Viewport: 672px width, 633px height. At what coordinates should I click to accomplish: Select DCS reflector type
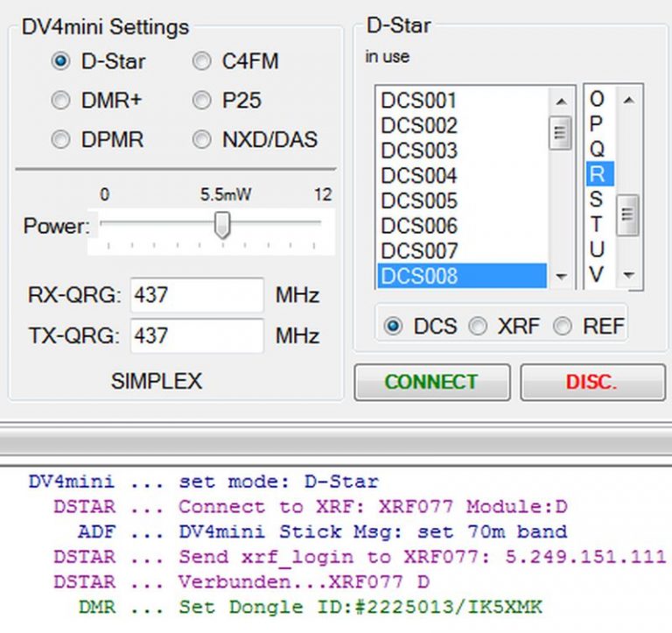pos(393,326)
